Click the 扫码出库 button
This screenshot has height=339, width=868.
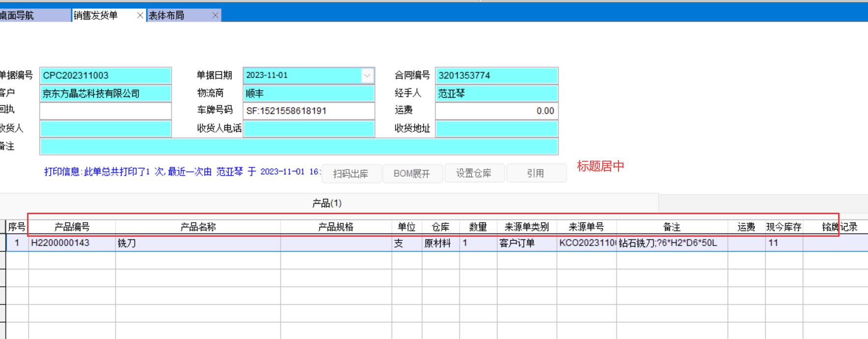pyautogui.click(x=351, y=173)
